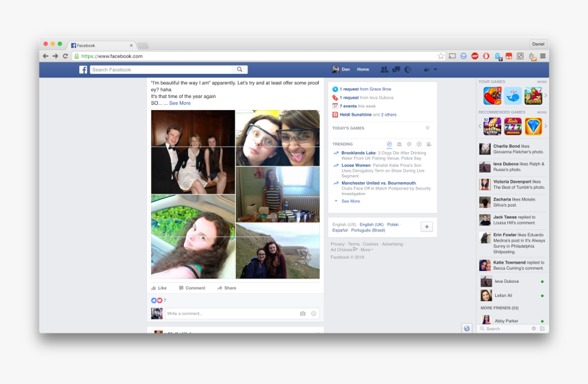Click Like on the photo post
Viewport: 588px width, 384px height.
click(x=159, y=288)
